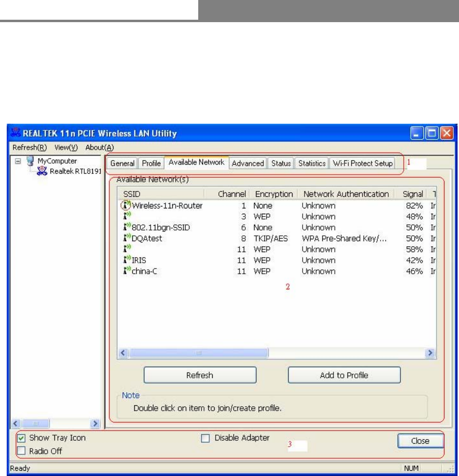
Task: Select the IRIS network name
Action: (x=139, y=260)
